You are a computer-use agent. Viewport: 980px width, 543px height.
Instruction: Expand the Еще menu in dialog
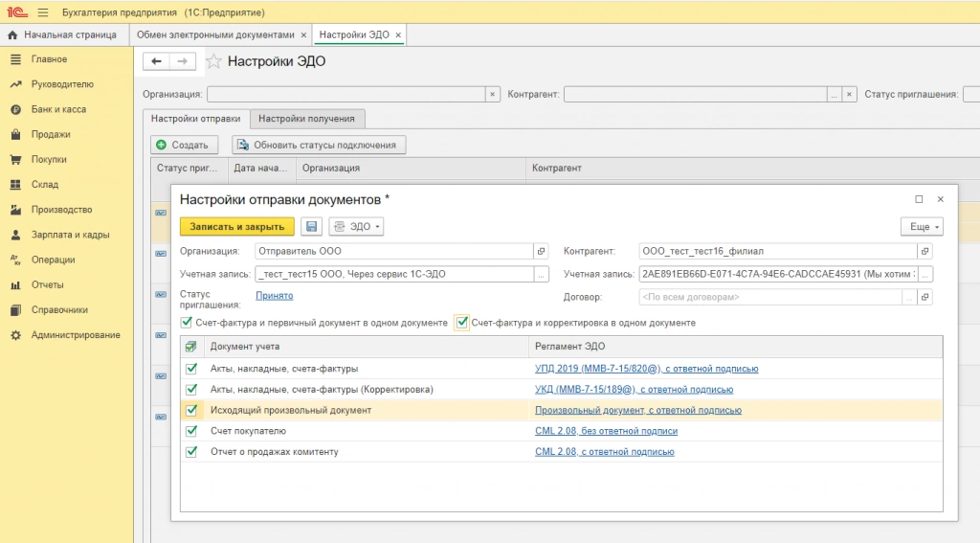(922, 227)
